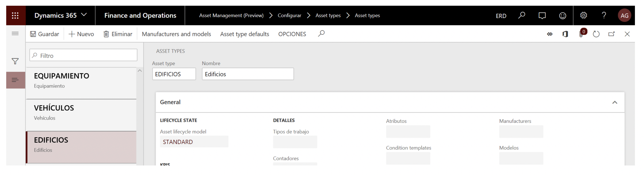Open the AG user avatar
Screen dimensions: 644x175
point(624,15)
